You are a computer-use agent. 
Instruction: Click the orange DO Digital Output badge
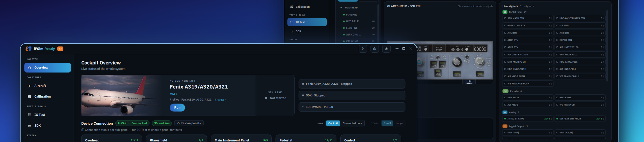[505, 126]
